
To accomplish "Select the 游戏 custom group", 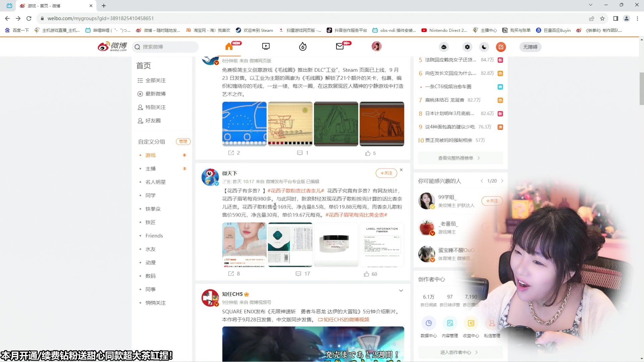I will click(150, 155).
